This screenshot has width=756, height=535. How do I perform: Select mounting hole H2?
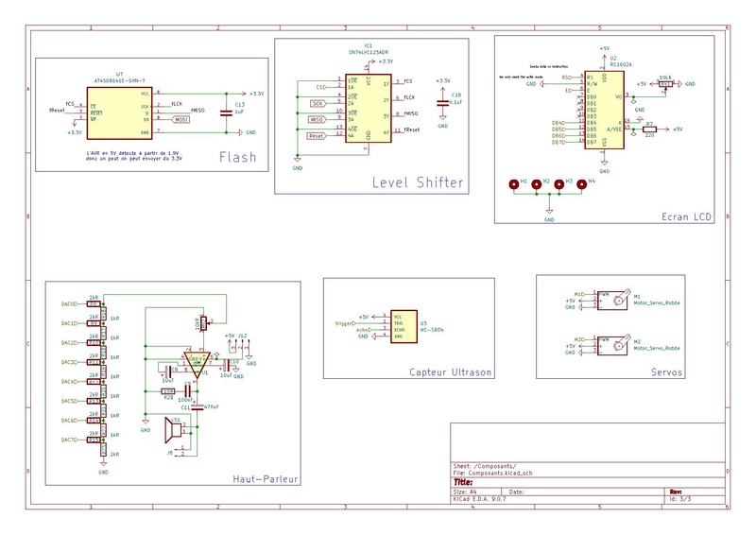click(x=536, y=183)
